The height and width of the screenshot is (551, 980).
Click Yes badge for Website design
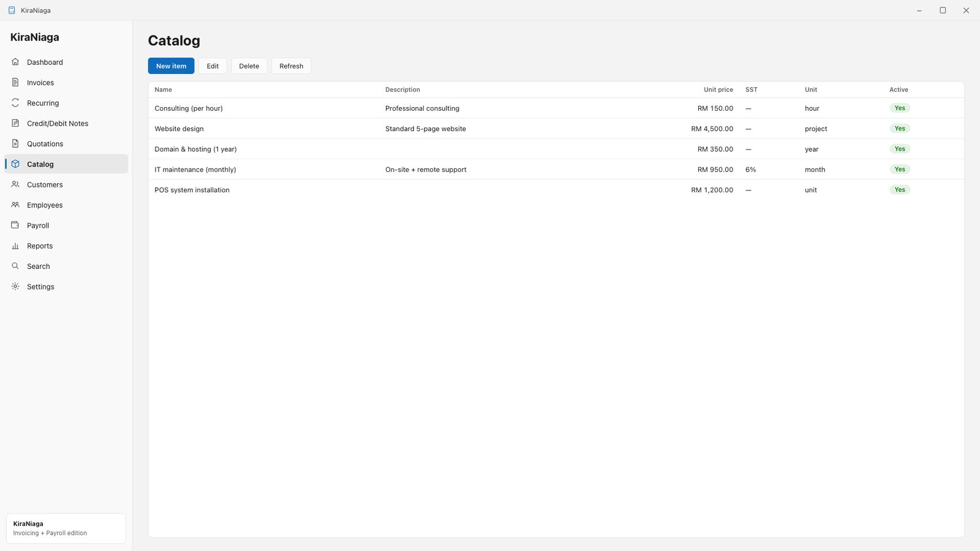899,129
